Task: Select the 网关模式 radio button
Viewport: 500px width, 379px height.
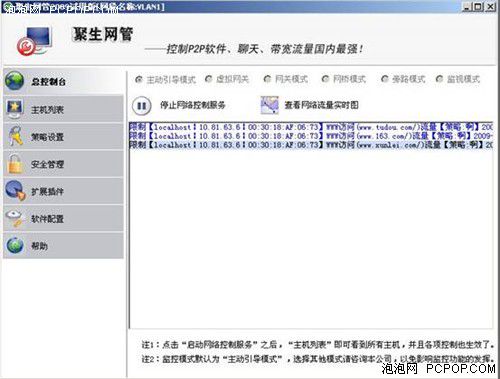Action: (267, 79)
